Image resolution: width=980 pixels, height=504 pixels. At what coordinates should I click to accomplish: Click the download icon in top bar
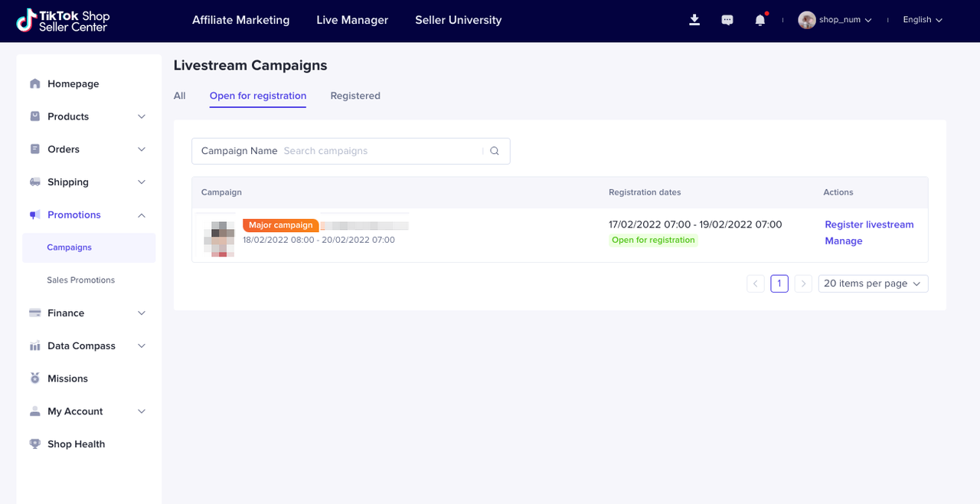tap(694, 20)
